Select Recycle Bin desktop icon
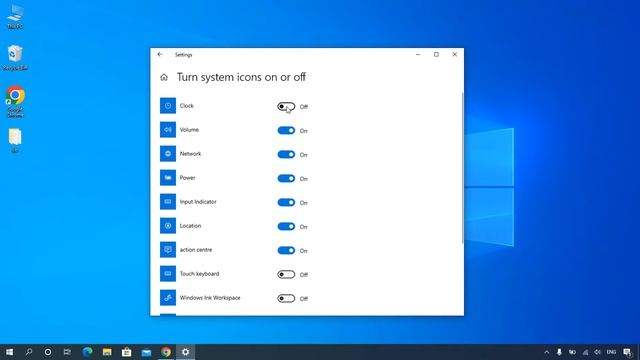Screen dimensions: 640x360 (x=15, y=58)
